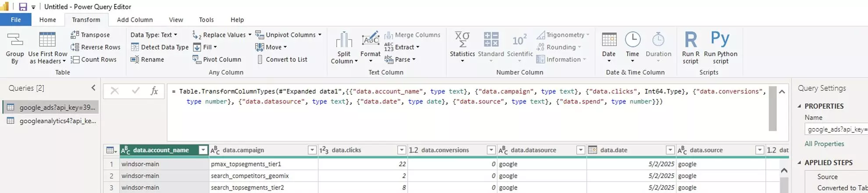Open filter dropdown for data.source
This screenshot has height=193, width=868.
pyautogui.click(x=760, y=150)
